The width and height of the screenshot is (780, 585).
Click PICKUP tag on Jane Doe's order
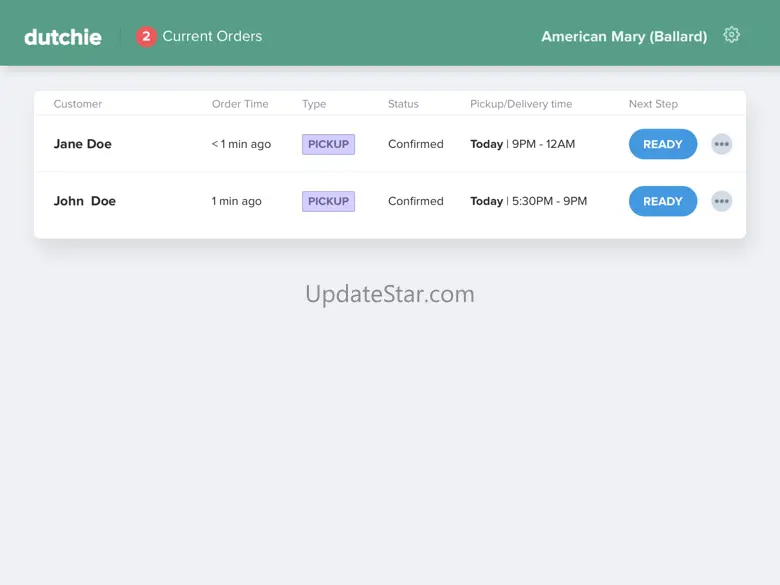pyautogui.click(x=328, y=144)
